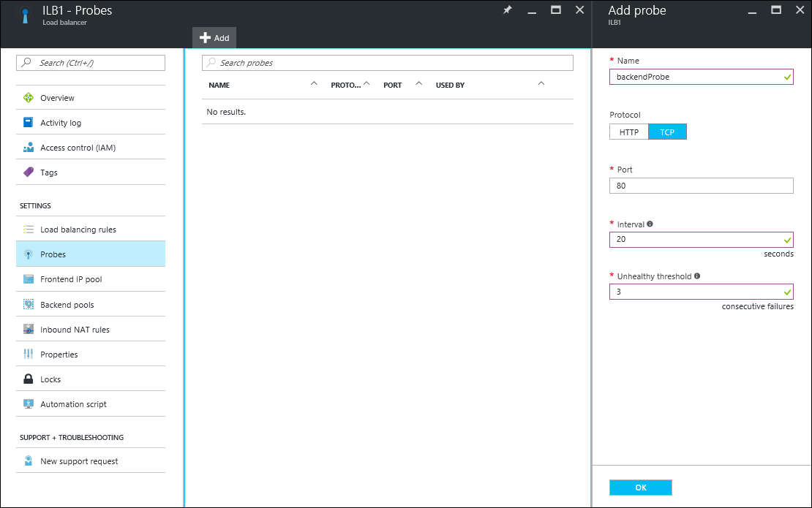Select TCP protocol option
Screen dimensions: 812x508
pyautogui.click(x=667, y=132)
